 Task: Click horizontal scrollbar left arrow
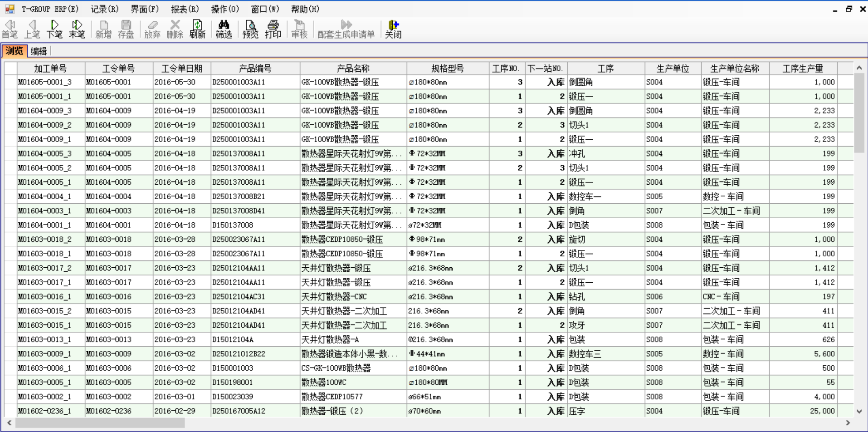(9, 422)
